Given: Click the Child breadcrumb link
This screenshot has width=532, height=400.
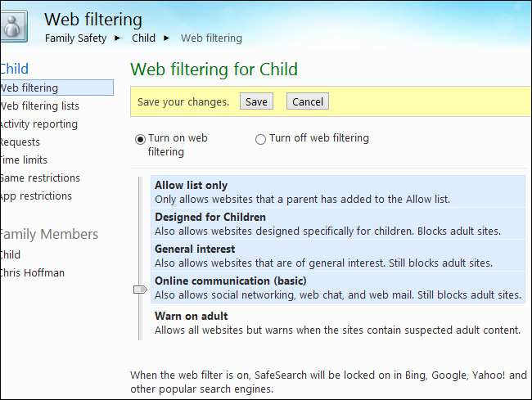Looking at the screenshot, I should (x=143, y=38).
